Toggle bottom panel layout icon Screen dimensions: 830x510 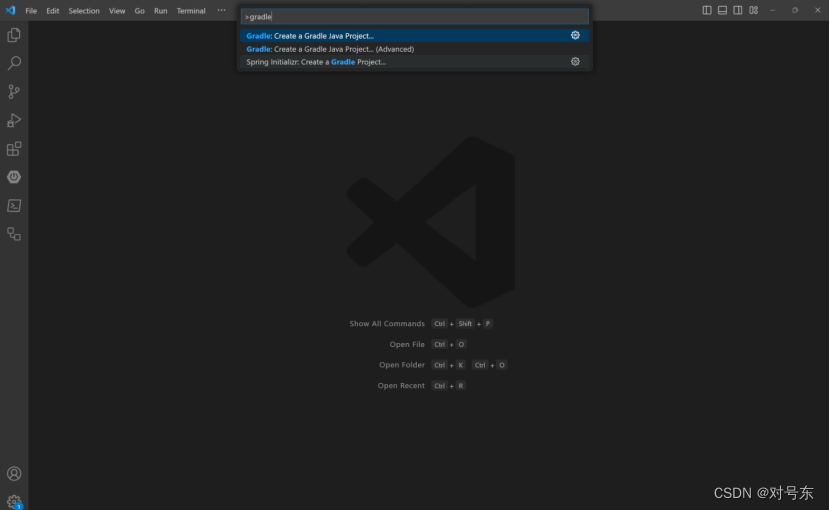[x=722, y=10]
